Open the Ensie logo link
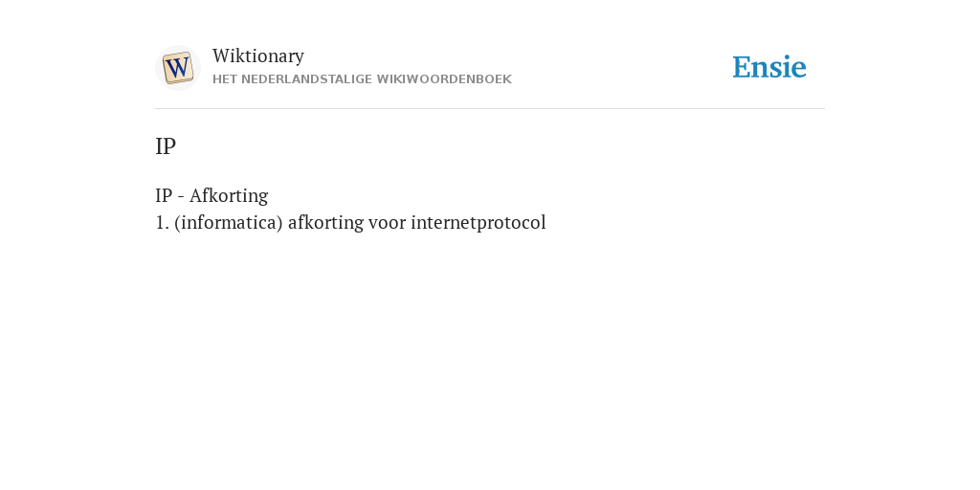The image size is (980, 490). [769, 68]
